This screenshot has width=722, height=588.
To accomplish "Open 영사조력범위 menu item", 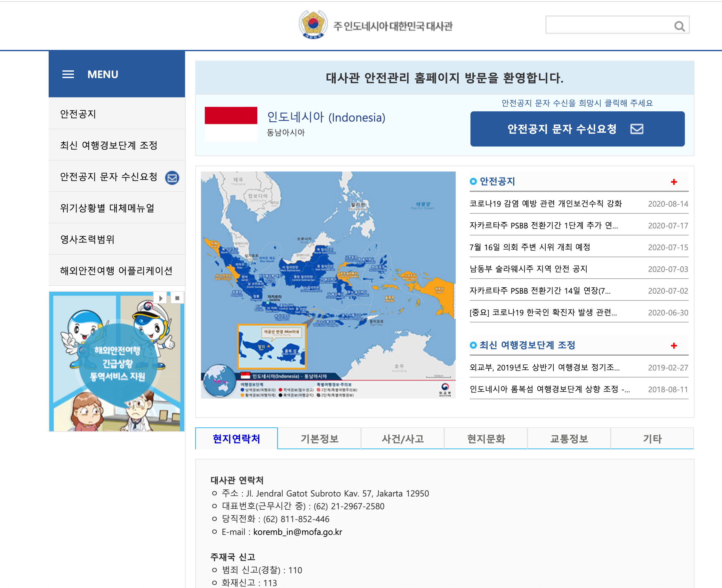I will click(x=87, y=239).
